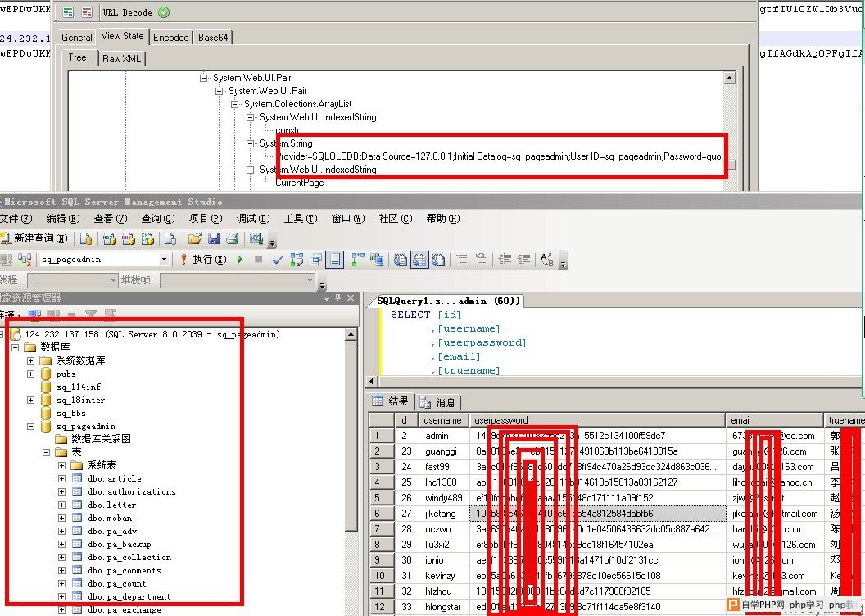The width and height of the screenshot is (865, 616).
Task: Click the Increase Indent icon
Action: tap(523, 259)
